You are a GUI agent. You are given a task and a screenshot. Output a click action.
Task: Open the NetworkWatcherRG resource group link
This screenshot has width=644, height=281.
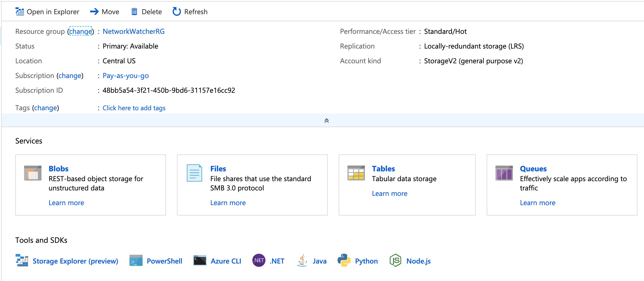pyautogui.click(x=134, y=31)
